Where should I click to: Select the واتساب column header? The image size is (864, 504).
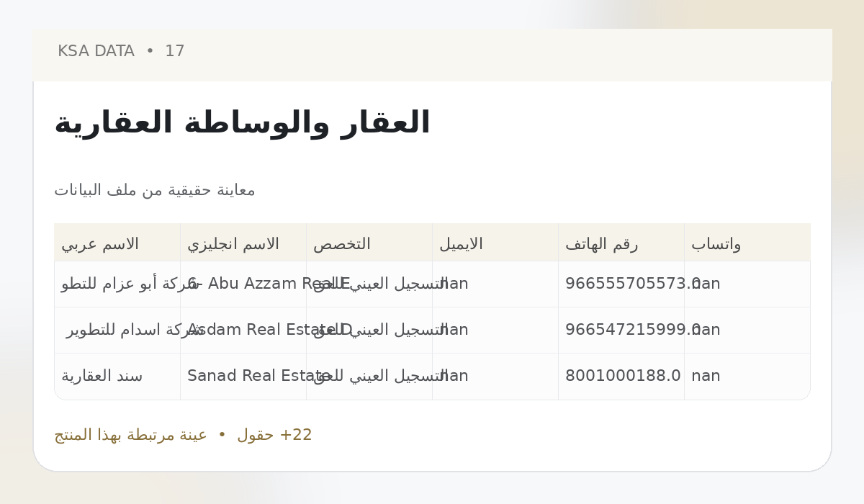716,244
